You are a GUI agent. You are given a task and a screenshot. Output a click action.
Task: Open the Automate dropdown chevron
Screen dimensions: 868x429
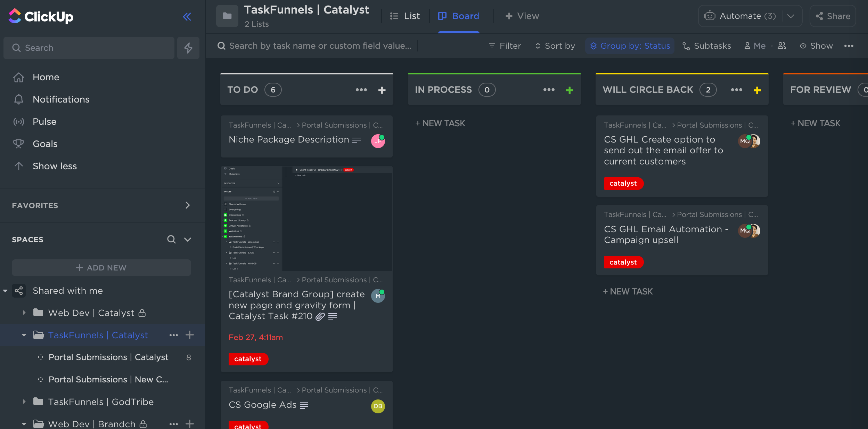click(791, 16)
